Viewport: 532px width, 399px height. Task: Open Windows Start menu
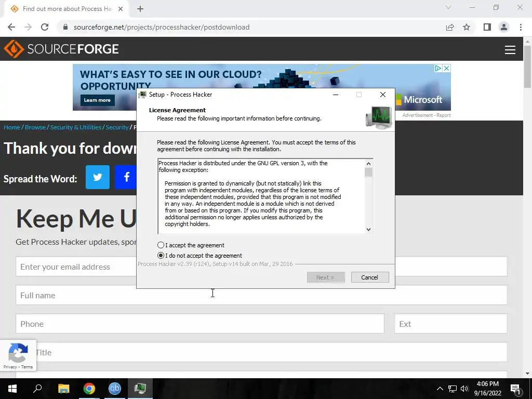[x=12, y=389]
